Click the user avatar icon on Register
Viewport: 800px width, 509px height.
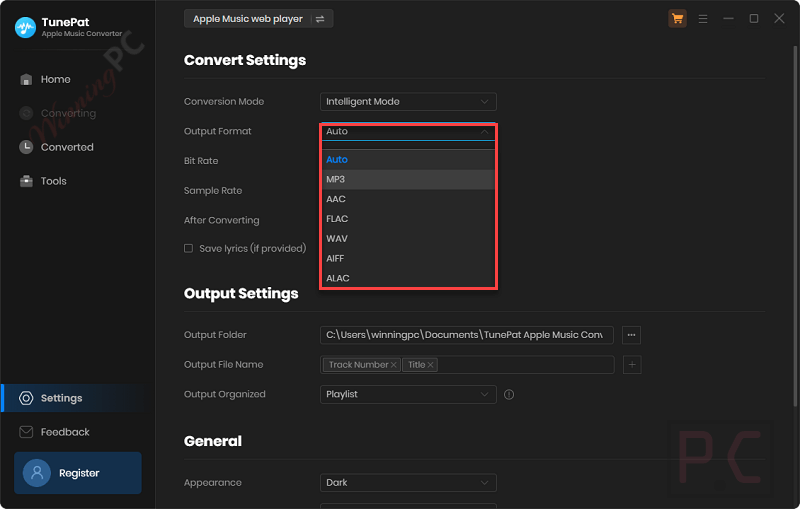pos(37,473)
